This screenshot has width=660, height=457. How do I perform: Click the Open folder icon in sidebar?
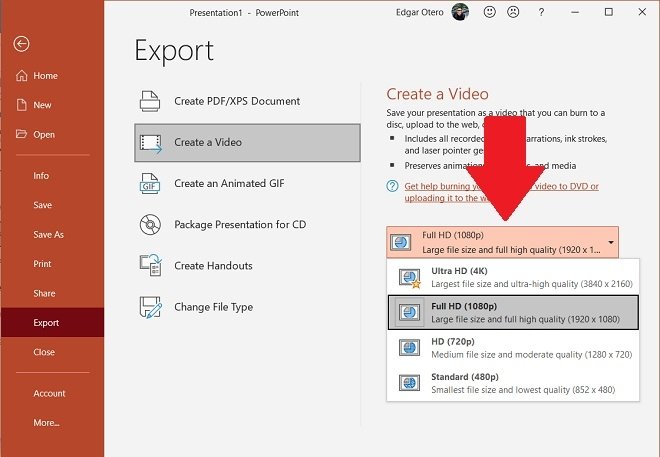click(x=21, y=134)
